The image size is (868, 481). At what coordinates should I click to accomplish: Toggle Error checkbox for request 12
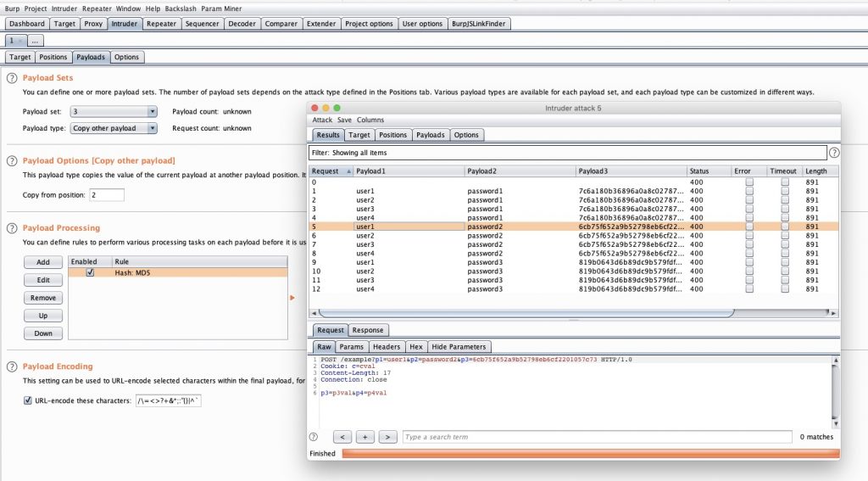click(749, 288)
